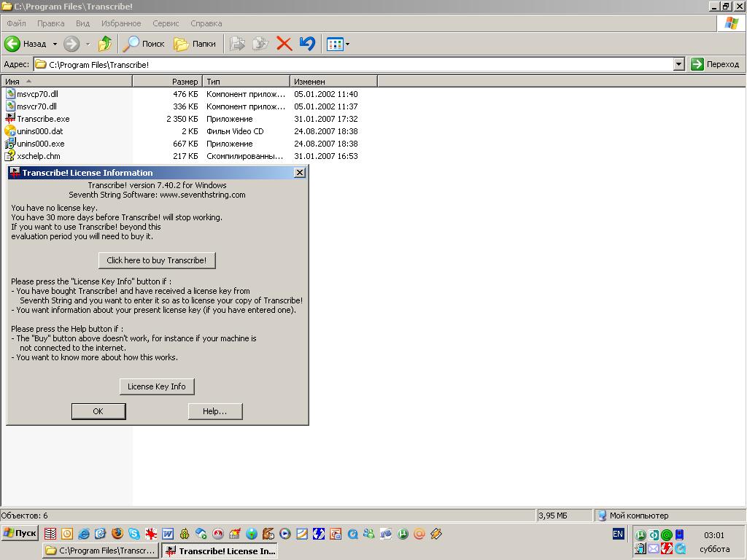Open the Избранное menu
The width and height of the screenshot is (747, 560).
click(121, 23)
